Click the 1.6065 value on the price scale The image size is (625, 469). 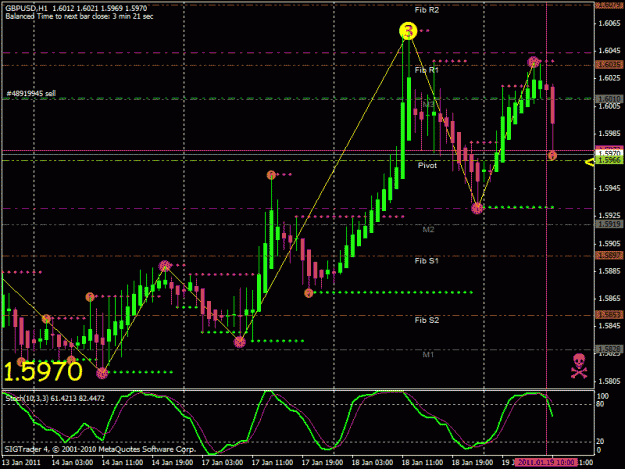click(x=609, y=24)
